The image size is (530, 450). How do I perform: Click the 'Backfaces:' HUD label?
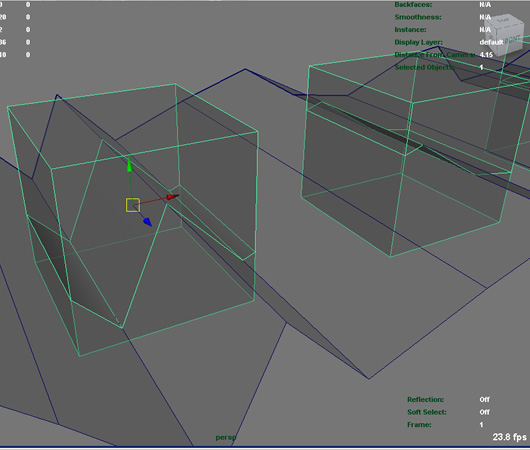(413, 4)
